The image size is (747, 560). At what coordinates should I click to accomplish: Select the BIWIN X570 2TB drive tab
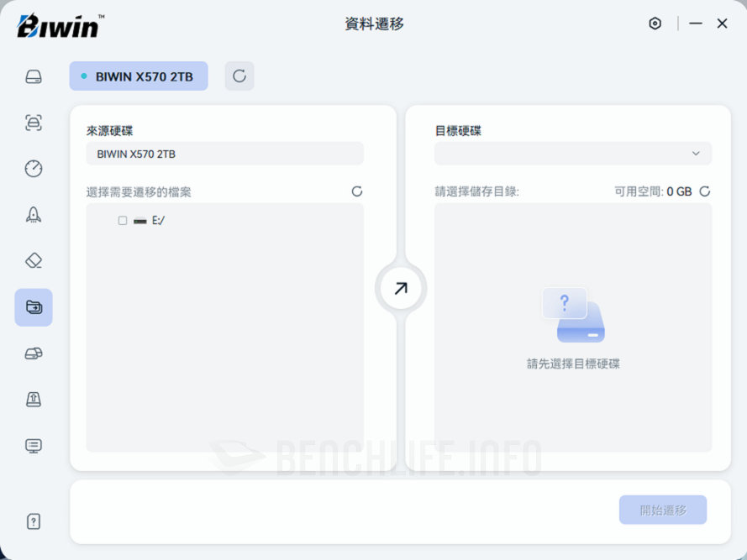pyautogui.click(x=139, y=76)
